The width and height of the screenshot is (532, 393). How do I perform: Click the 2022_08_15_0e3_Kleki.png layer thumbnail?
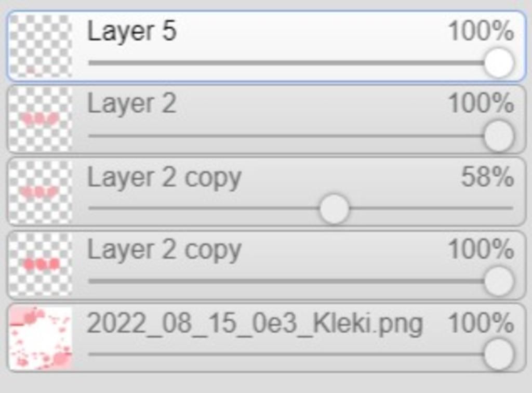pyautogui.click(x=41, y=337)
